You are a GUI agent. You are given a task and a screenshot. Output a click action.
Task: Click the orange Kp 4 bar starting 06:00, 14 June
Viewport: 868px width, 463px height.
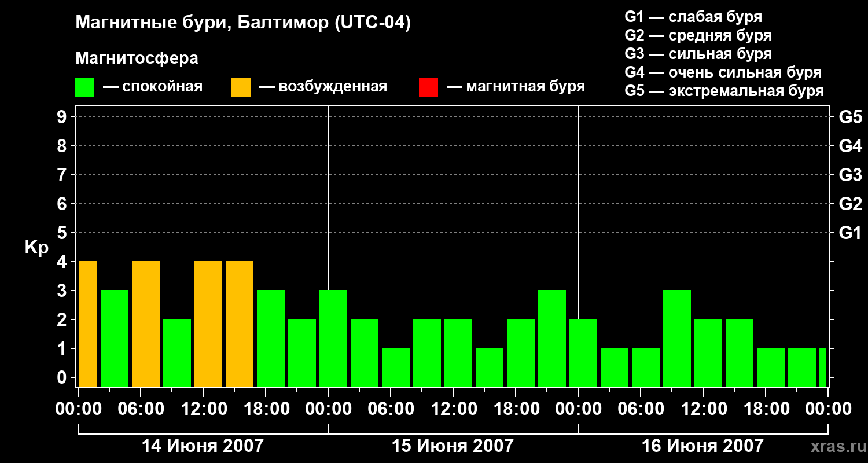pyautogui.click(x=146, y=324)
